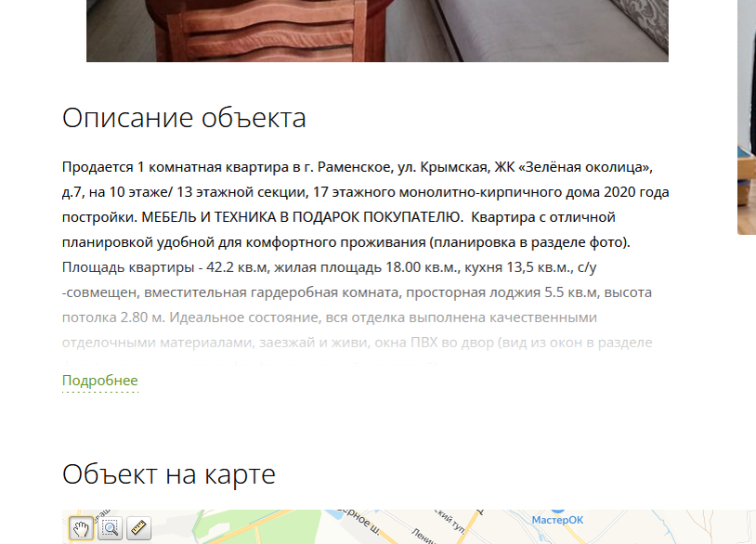Click the map area below Объект на карте

(x=409, y=526)
